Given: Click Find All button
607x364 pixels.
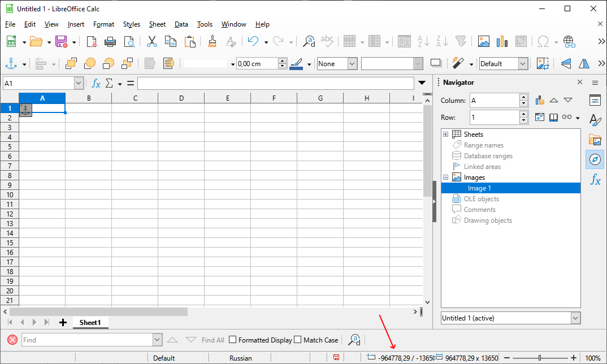Looking at the screenshot, I should point(213,340).
